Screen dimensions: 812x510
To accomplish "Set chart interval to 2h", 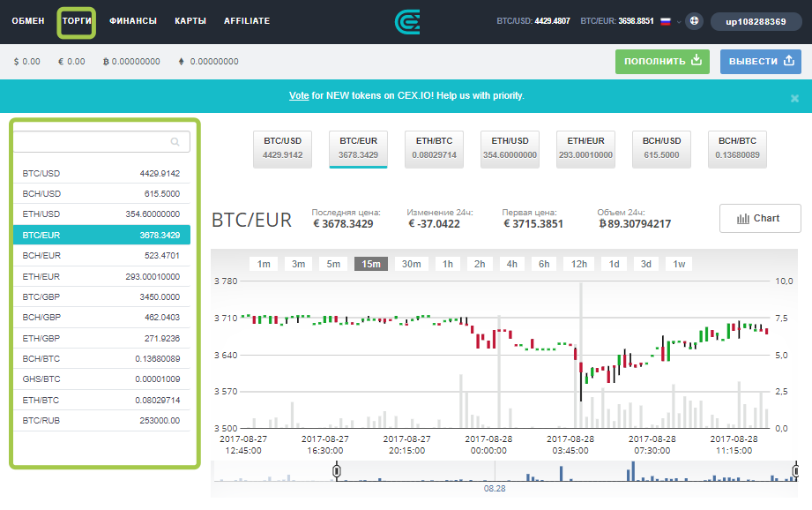I will point(480,264).
